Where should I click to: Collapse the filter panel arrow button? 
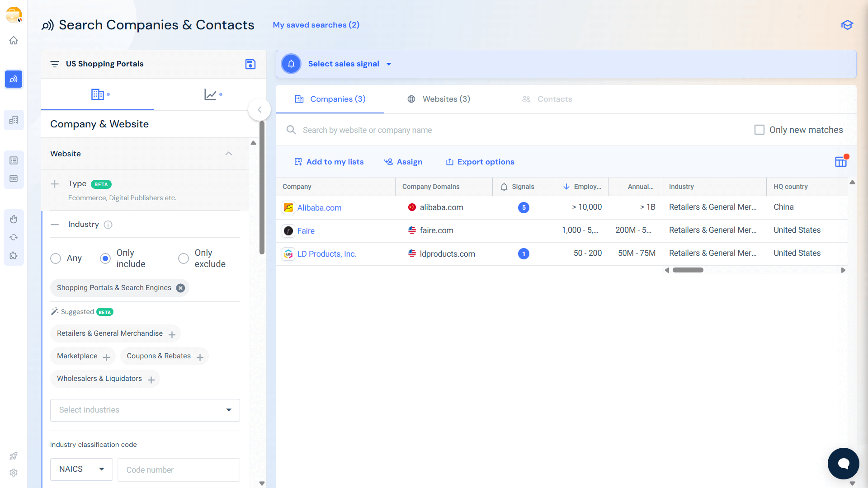point(259,110)
